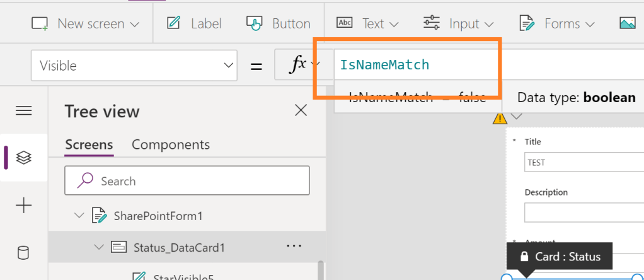Toggle the hamburger navigation menu
This screenshot has width=644, height=280.
[24, 111]
